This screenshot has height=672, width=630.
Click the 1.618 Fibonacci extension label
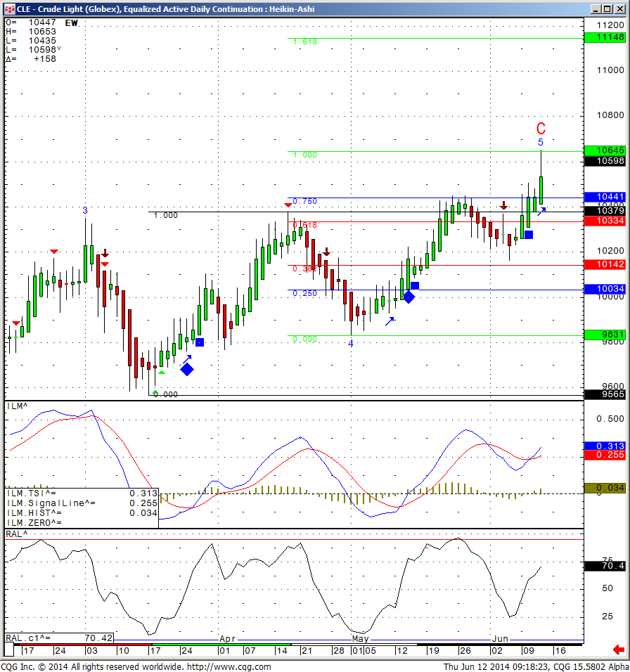click(x=306, y=42)
